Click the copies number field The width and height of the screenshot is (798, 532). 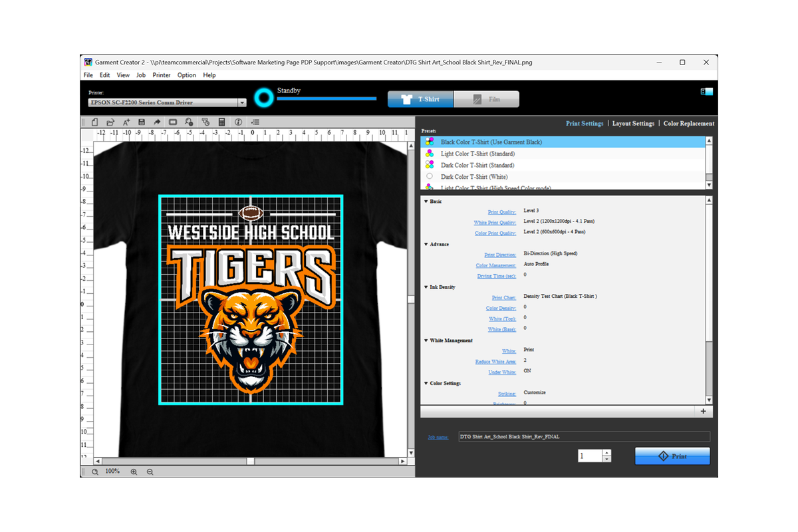(590, 456)
